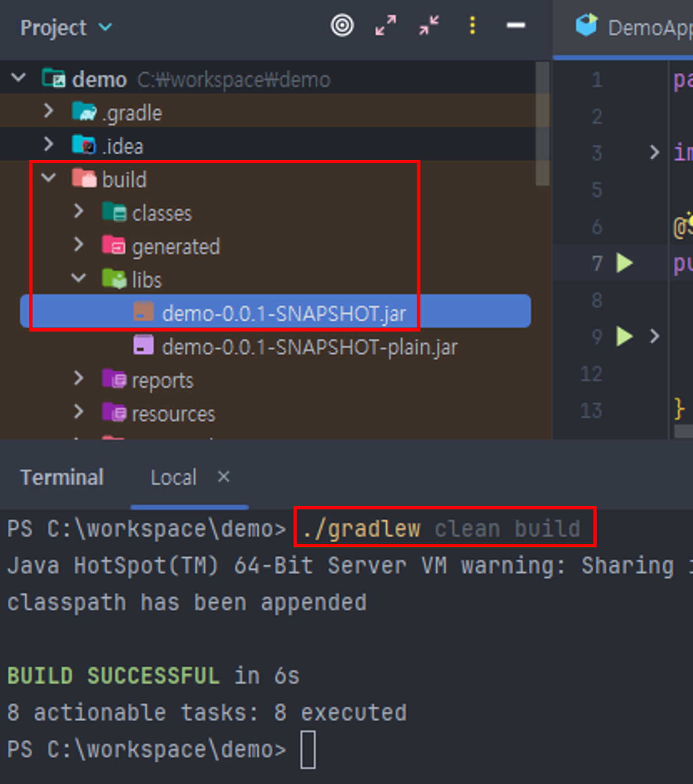
Task: Click the Select Opened File target icon
Action: pos(342,25)
